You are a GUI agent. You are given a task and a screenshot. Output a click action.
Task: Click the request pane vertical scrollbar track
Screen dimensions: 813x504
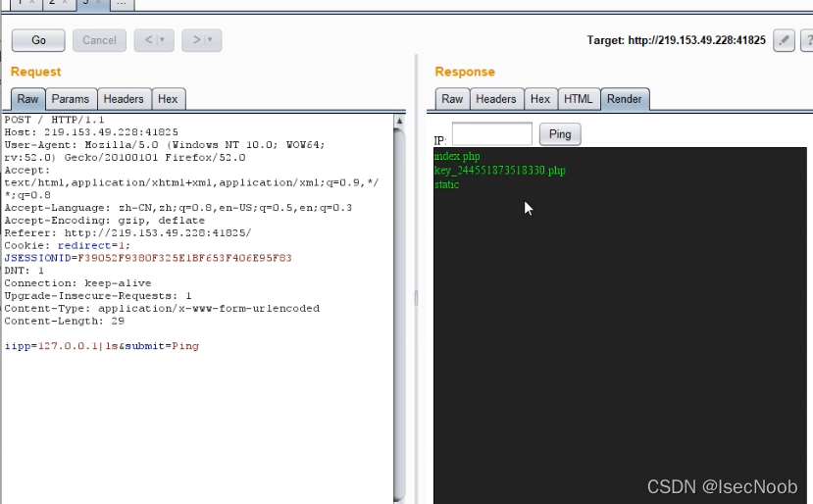click(x=399, y=317)
